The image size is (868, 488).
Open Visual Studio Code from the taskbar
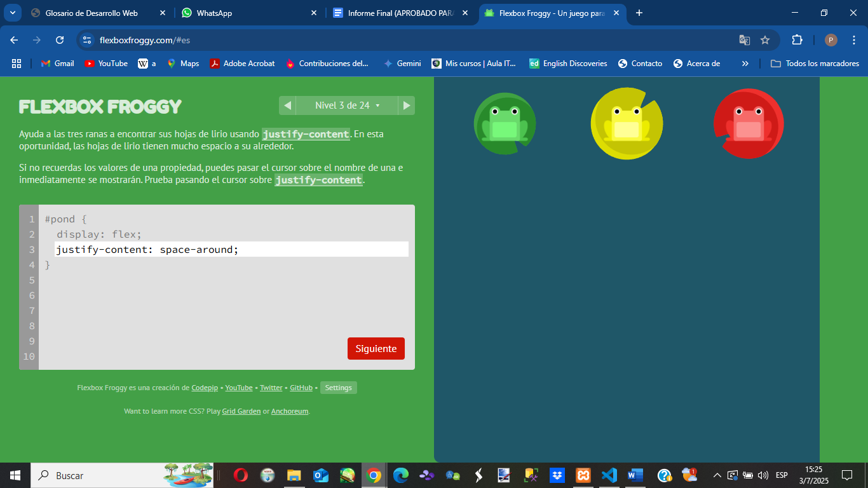(609, 475)
